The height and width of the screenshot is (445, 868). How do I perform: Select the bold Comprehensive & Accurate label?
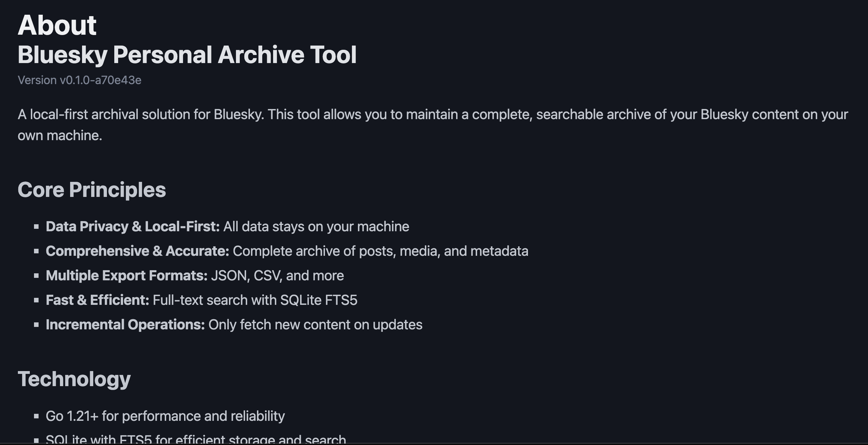tap(137, 251)
